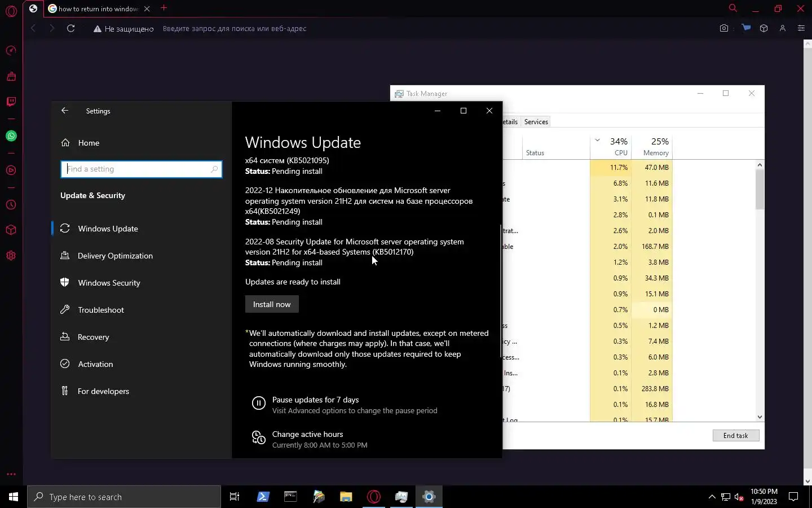
Task: Select the Task Manager row with 11.7% CPU
Action: click(629, 168)
